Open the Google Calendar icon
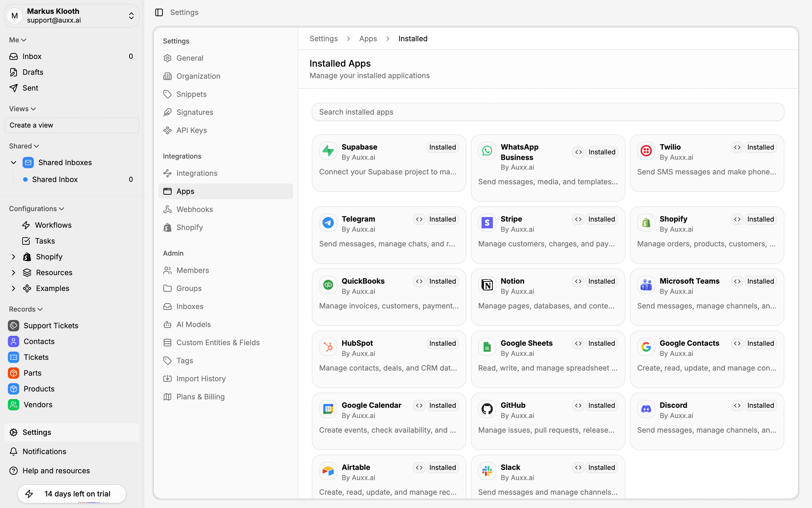The height and width of the screenshot is (508, 812). pos(328,410)
